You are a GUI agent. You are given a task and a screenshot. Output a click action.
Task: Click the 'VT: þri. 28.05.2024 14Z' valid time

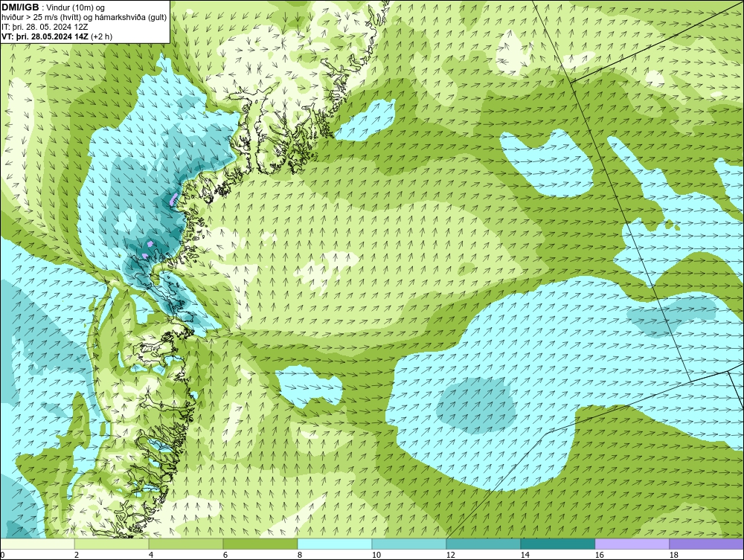point(45,36)
